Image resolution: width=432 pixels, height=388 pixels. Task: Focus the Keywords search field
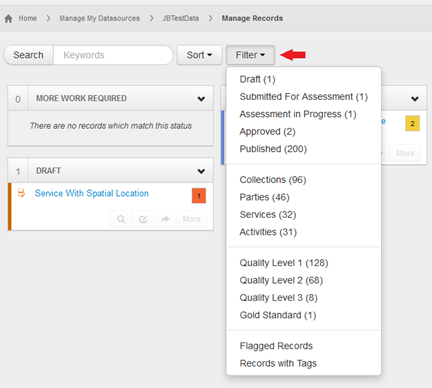click(x=113, y=55)
